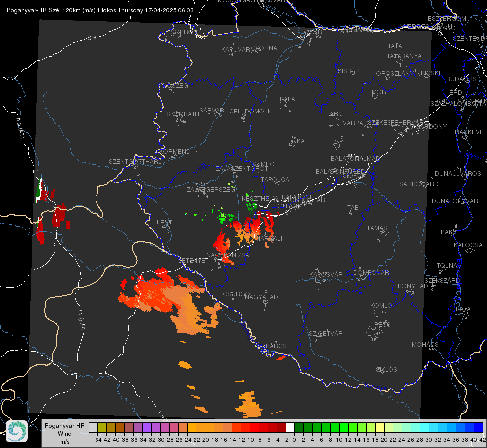
Task: Click the Poganyvar-HR Wind m/s legend label
Action: 65,433
